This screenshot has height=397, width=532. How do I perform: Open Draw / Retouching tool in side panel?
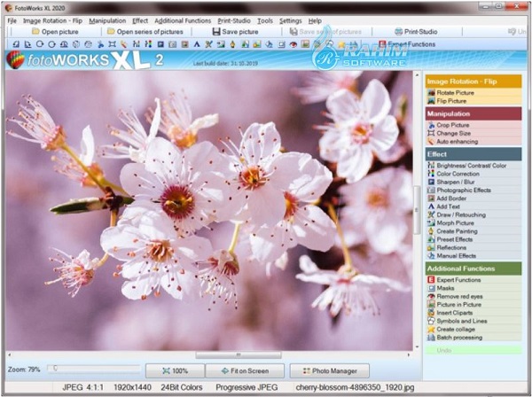(473, 214)
